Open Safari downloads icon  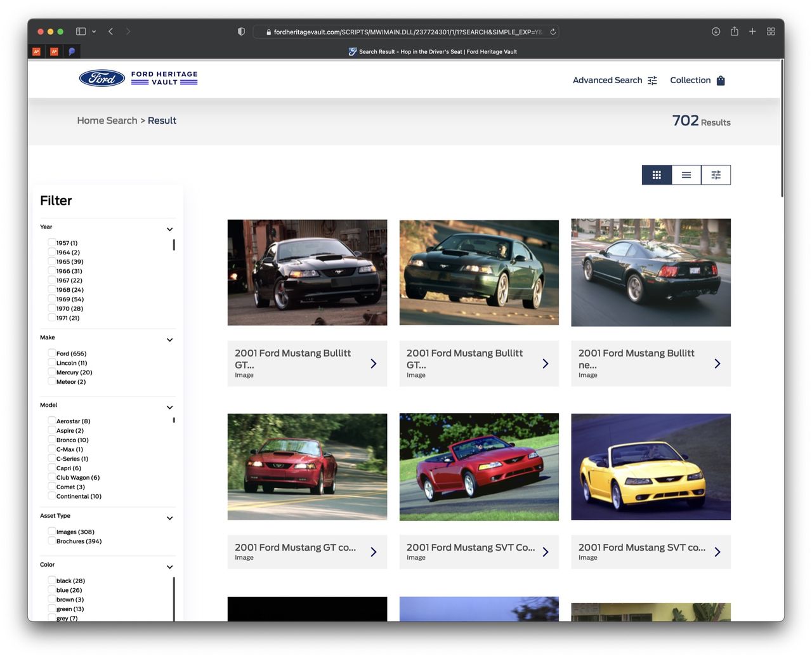[x=716, y=31]
